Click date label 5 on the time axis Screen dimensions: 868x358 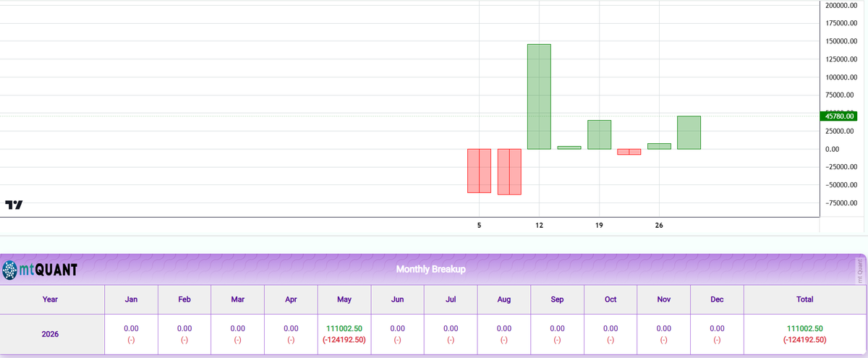click(479, 226)
